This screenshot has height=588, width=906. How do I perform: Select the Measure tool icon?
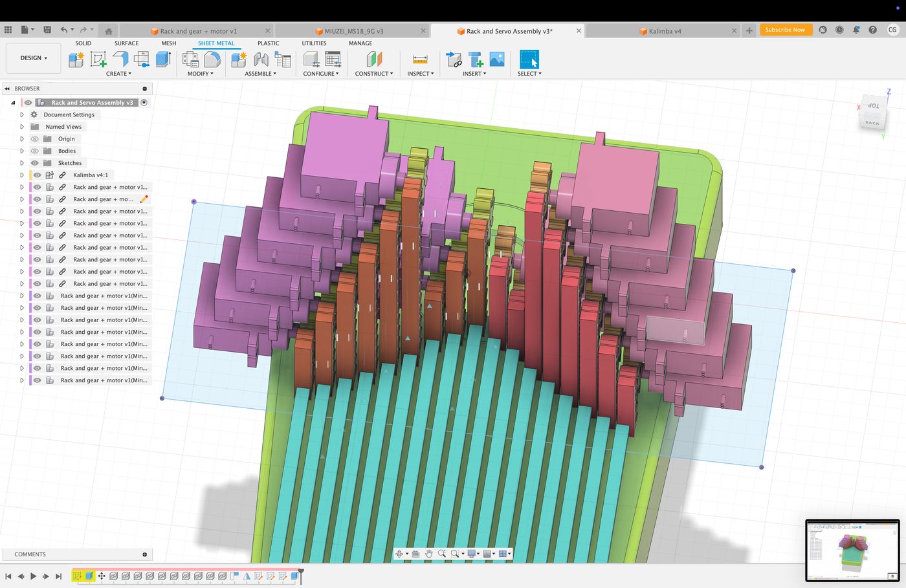pos(420,60)
